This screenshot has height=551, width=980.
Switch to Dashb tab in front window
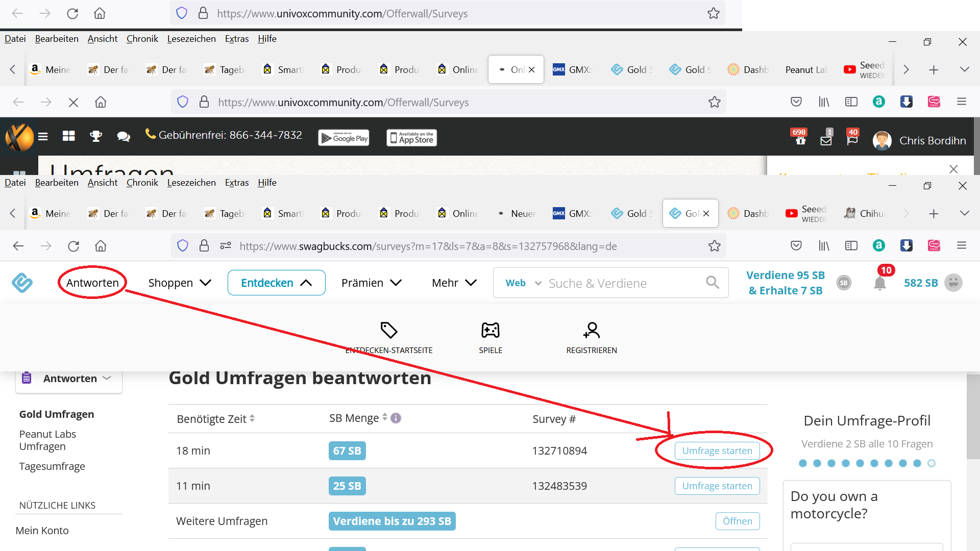[748, 213]
